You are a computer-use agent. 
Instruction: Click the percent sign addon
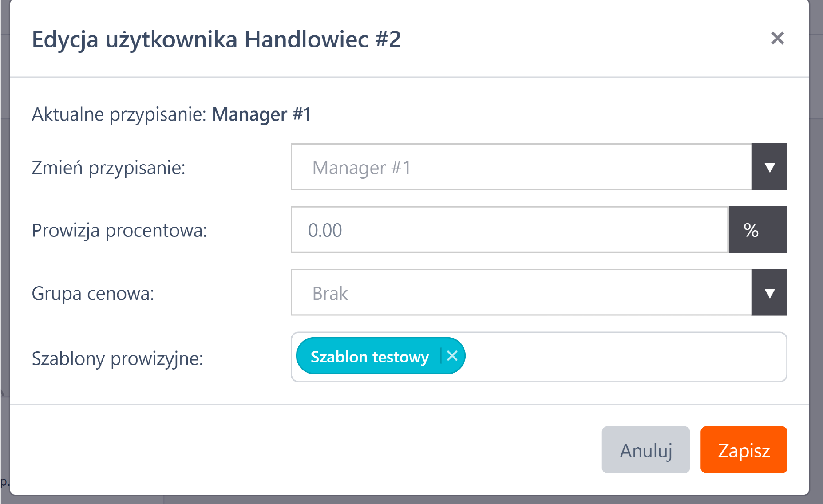(757, 230)
